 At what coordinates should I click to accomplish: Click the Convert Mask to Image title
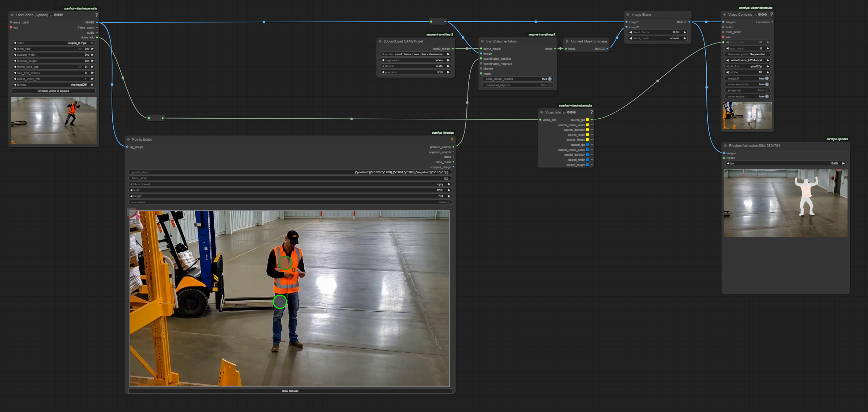click(x=589, y=41)
